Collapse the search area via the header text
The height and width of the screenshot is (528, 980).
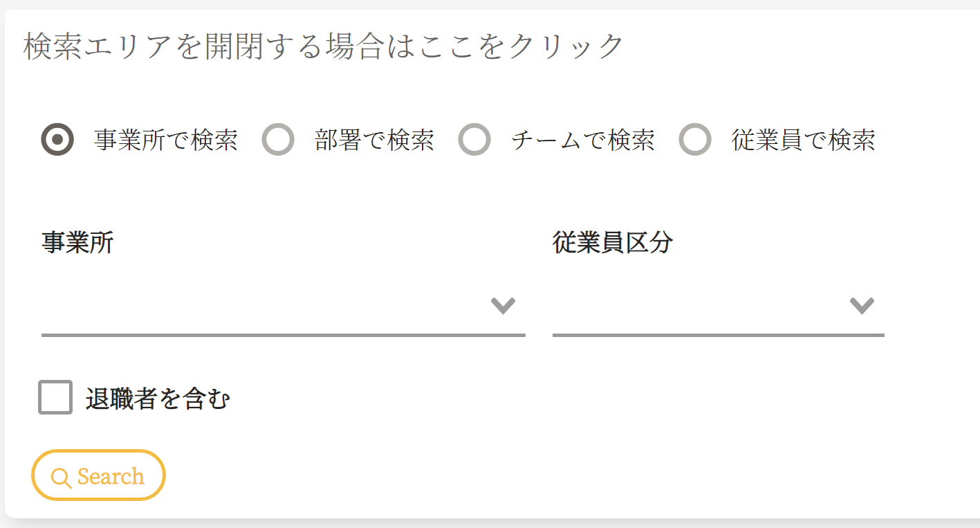(324, 47)
